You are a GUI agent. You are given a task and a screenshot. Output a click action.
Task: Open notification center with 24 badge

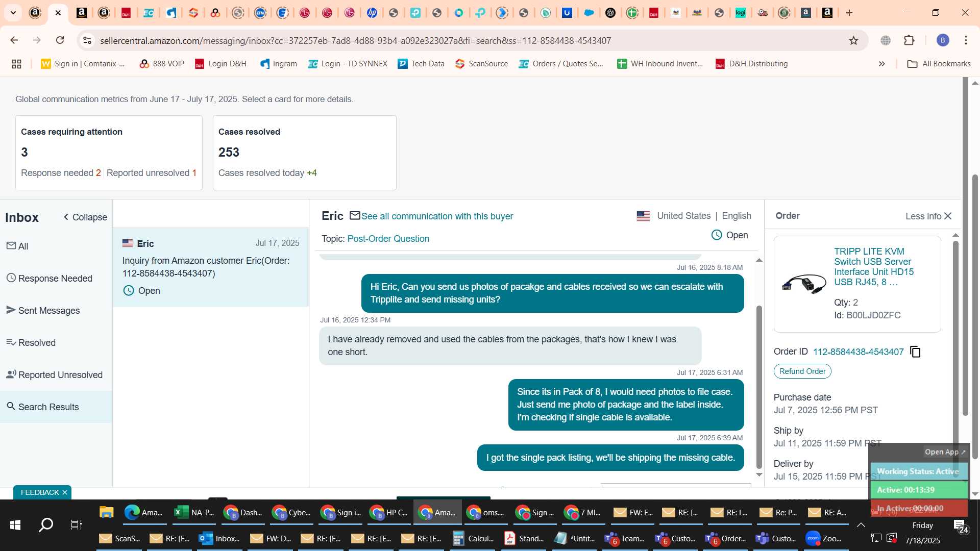(960, 526)
